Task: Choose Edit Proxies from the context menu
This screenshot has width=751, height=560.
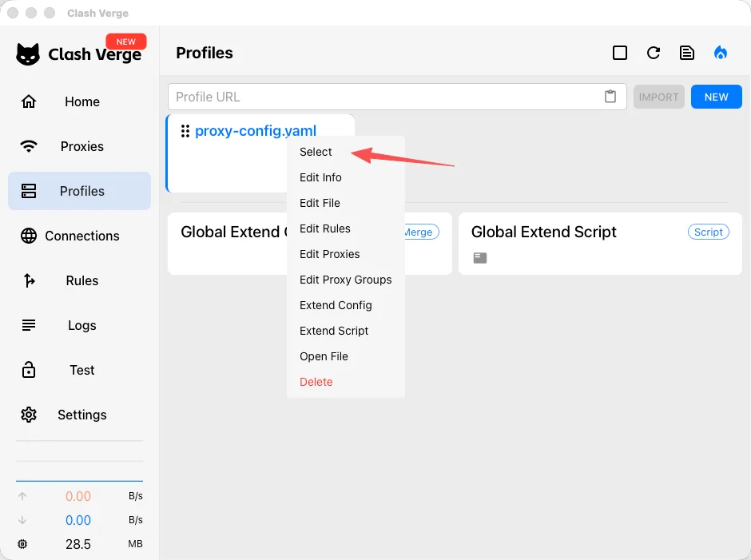Action: click(346, 254)
